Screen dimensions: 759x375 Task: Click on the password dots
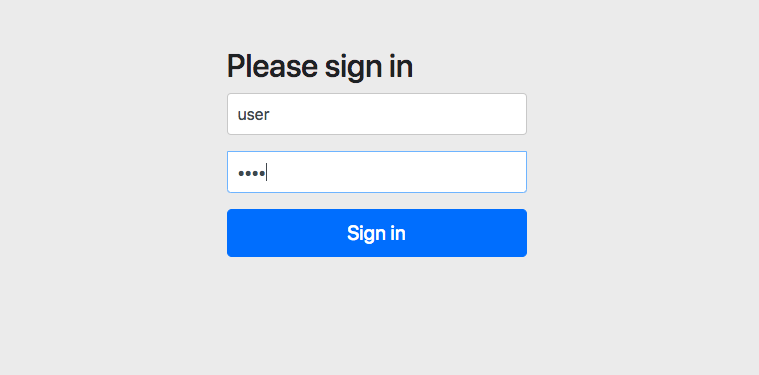point(251,173)
